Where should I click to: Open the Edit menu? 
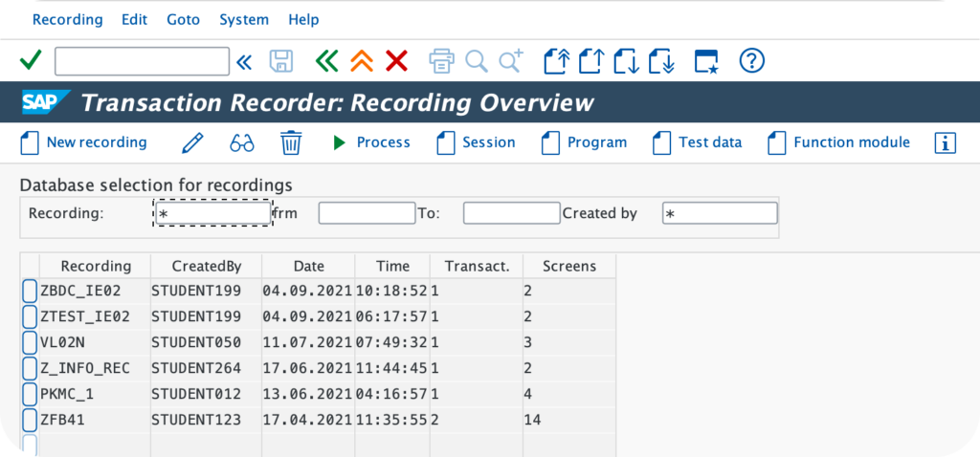pyautogui.click(x=134, y=20)
